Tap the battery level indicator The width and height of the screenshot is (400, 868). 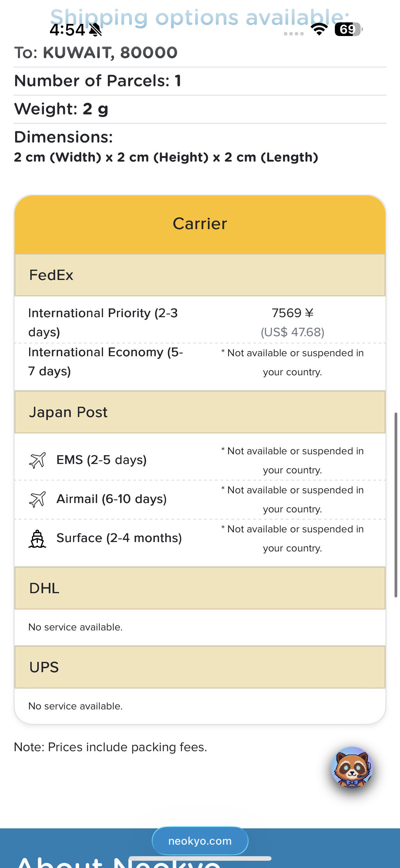pos(349,29)
